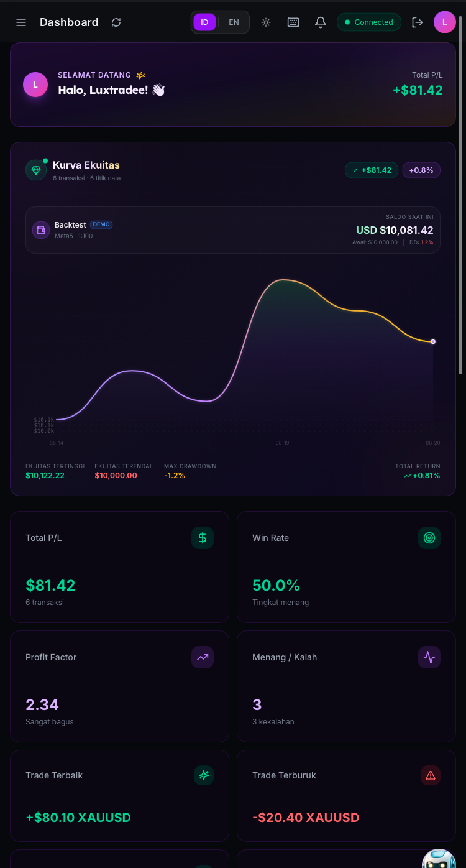Click the avatar in the welcome card
This screenshot has width=466, height=868.
(35, 85)
